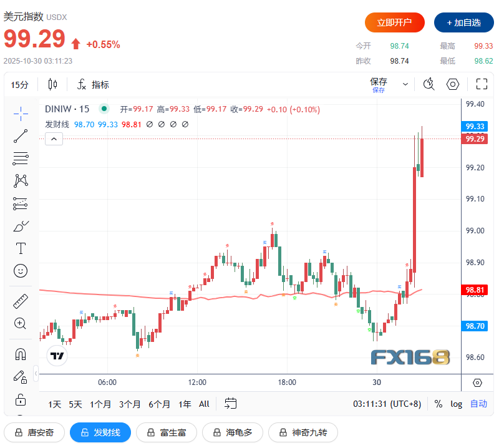The width and height of the screenshot is (499, 448).
Task: Select the All date range
Action: (204, 404)
